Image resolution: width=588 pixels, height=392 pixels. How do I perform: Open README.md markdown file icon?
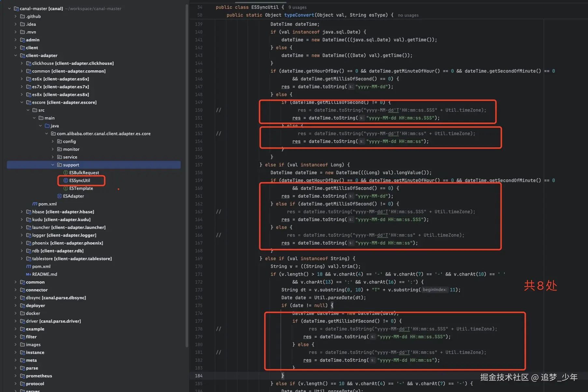tap(28, 274)
